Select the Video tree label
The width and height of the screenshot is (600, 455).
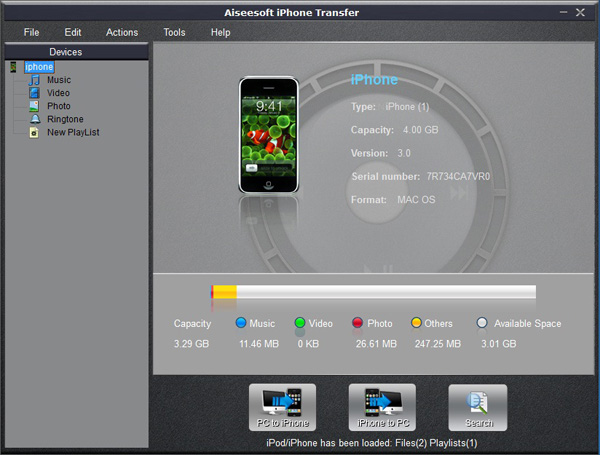[x=58, y=93]
